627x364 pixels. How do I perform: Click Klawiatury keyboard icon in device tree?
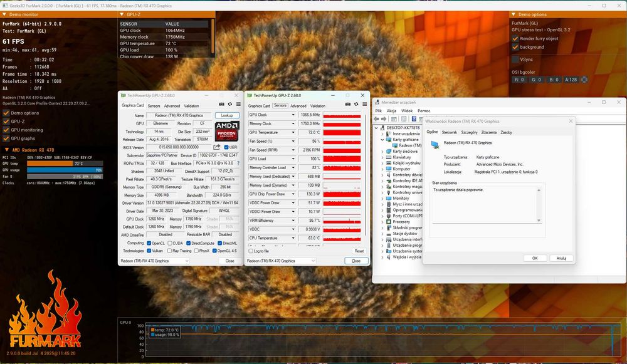[x=389, y=157]
